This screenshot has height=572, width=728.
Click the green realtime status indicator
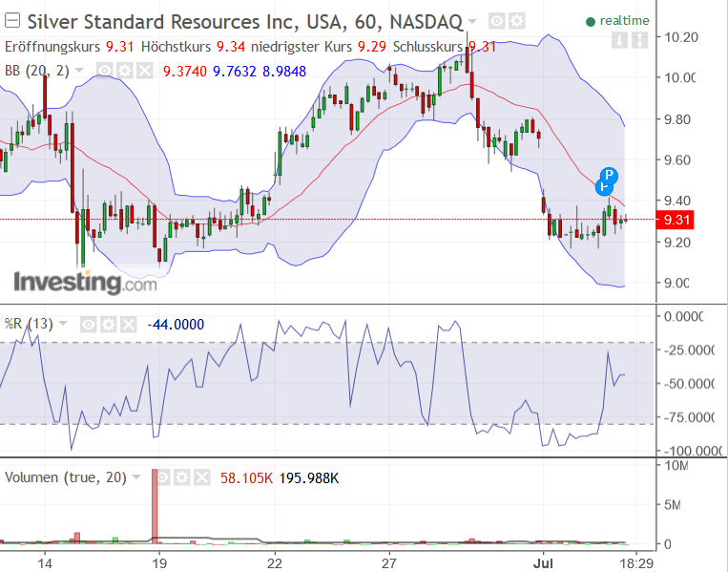[617, 21]
